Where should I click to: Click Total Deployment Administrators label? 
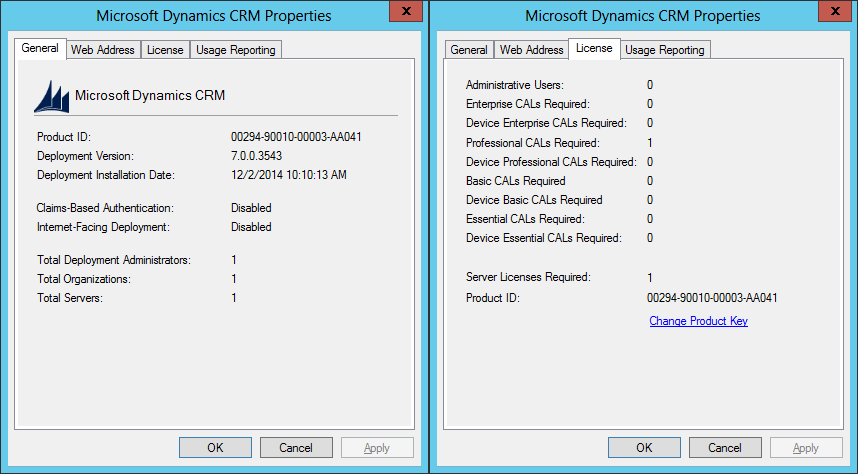click(x=114, y=260)
